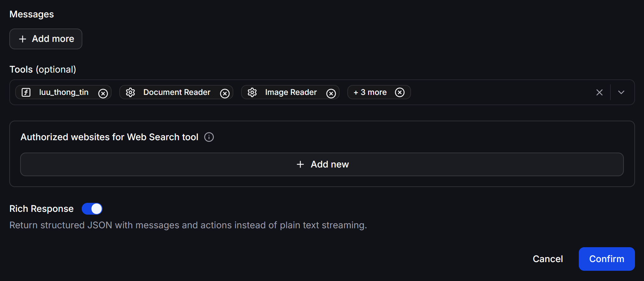644x281 pixels.
Task: Remove the + 3 more chip
Action: [400, 92]
